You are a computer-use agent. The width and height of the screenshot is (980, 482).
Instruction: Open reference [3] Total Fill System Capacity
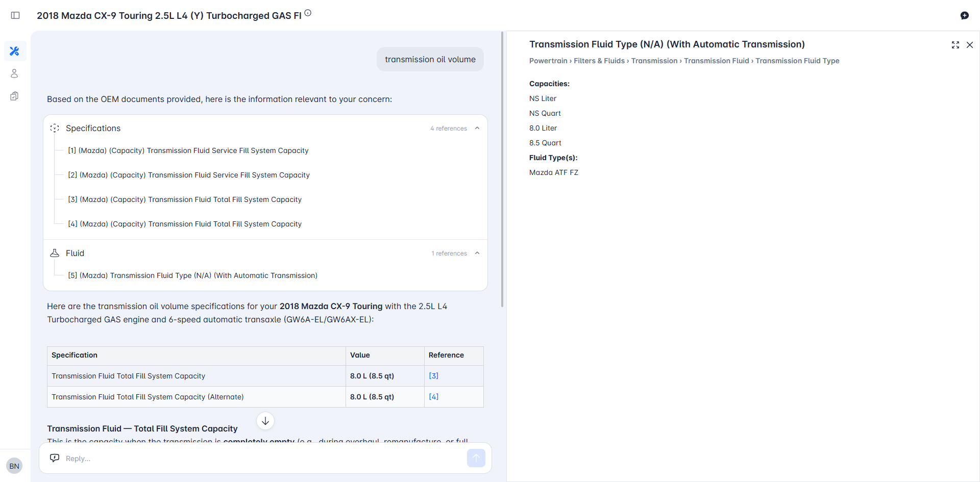click(185, 199)
